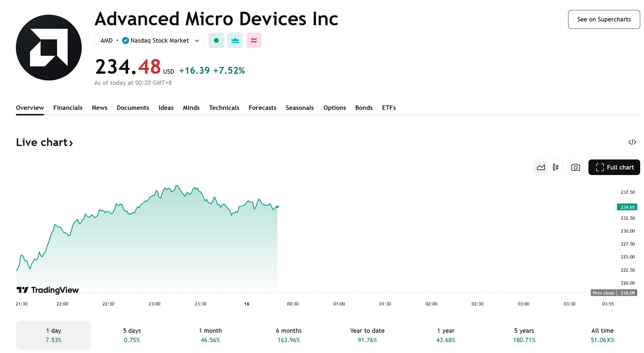Click the green market open status icon
This screenshot has width=644, height=353.
pyautogui.click(x=216, y=41)
